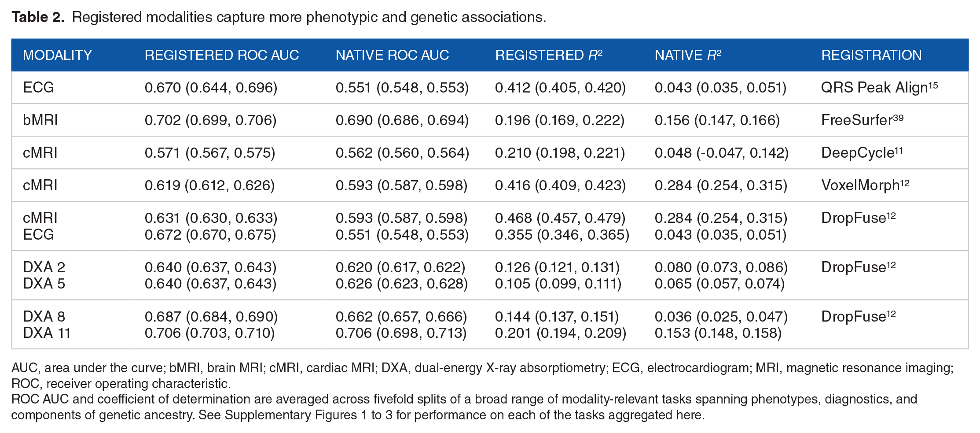
Task: Click the REGISTERED R² column header
Action: point(549,55)
